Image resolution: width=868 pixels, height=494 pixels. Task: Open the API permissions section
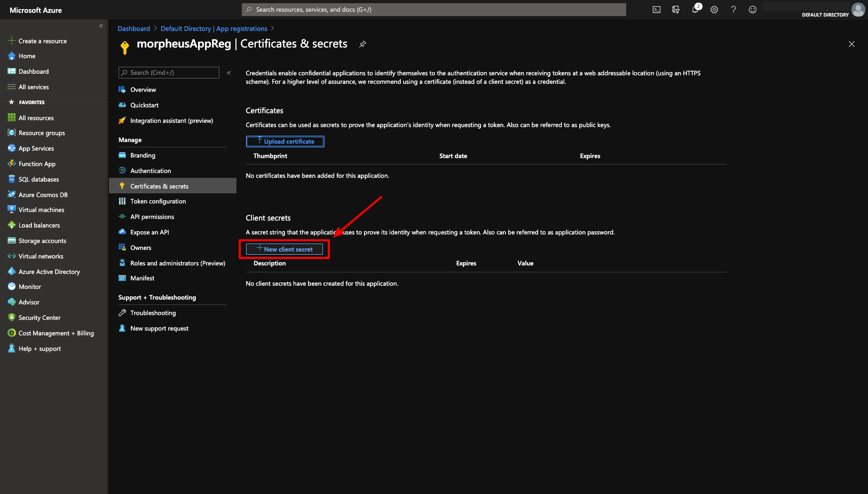pyautogui.click(x=152, y=216)
